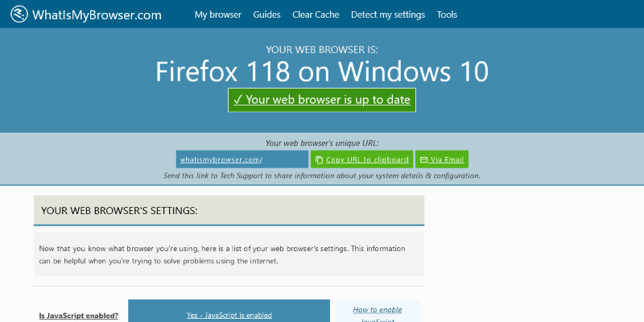
Task: Click Your web browser is up to date button
Action: coord(322,100)
